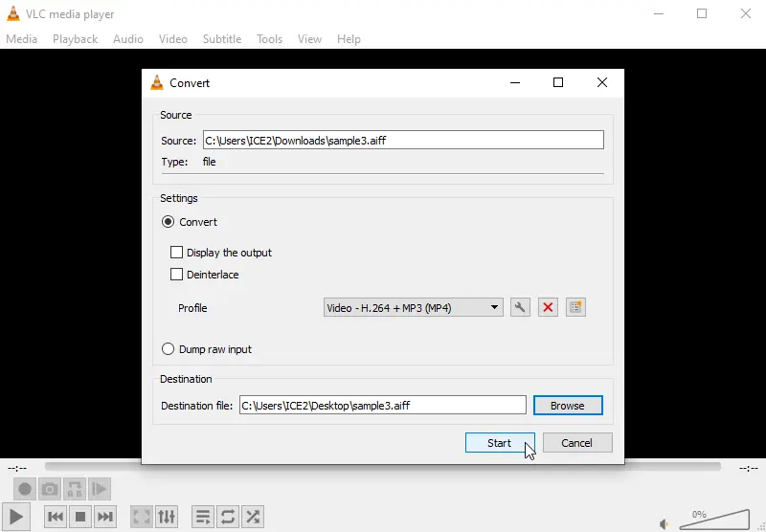Select the Convert radio button
Viewport: 766px width, 532px height.
[x=168, y=222]
